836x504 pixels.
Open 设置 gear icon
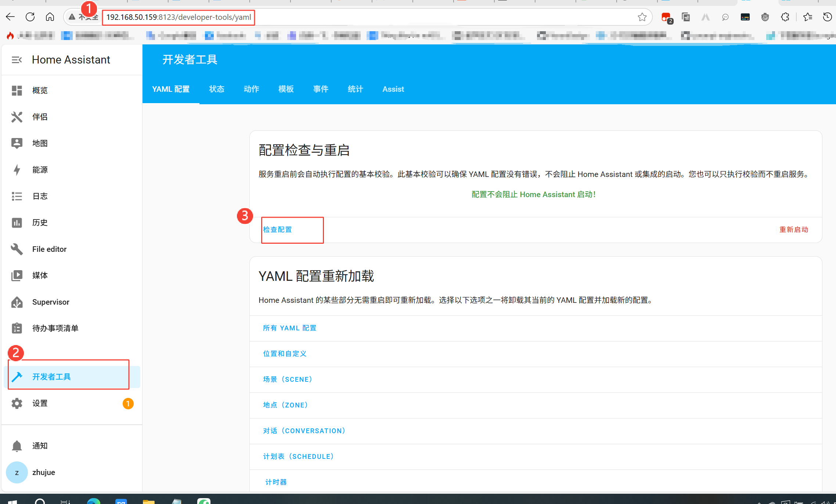(17, 403)
